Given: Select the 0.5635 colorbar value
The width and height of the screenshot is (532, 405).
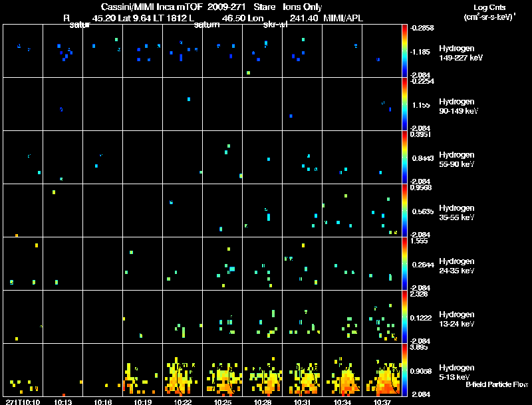Looking at the screenshot, I should tap(423, 211).
